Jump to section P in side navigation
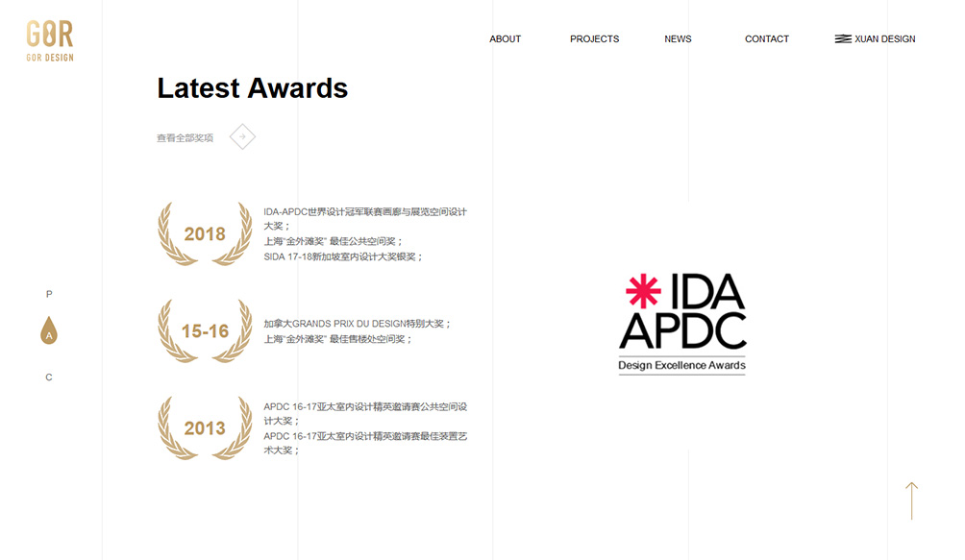Viewport: 965px width, 560px height. tap(49, 294)
